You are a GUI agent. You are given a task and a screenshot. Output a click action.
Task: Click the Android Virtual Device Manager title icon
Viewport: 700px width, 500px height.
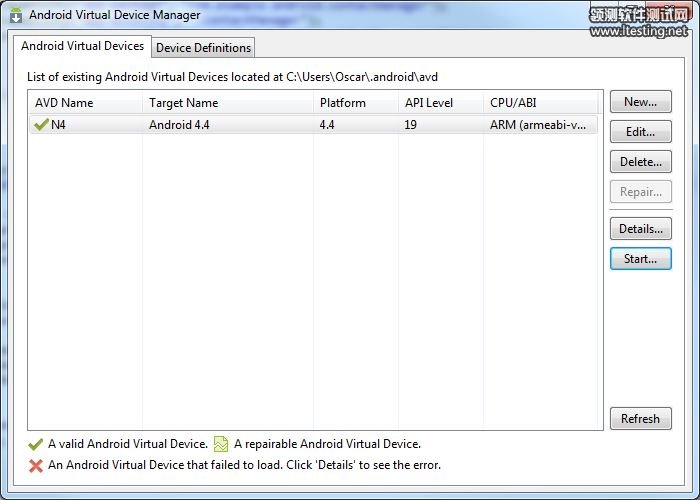coord(16,15)
